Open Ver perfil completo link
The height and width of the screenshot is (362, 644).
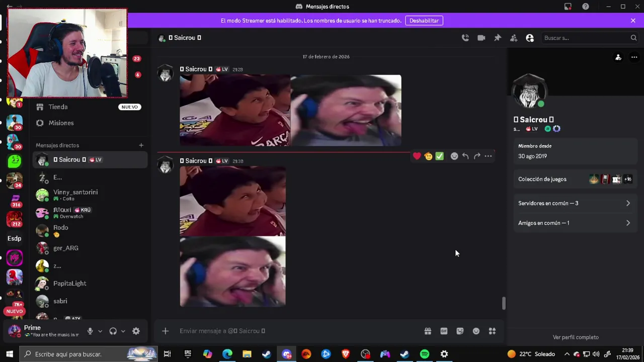(x=576, y=337)
